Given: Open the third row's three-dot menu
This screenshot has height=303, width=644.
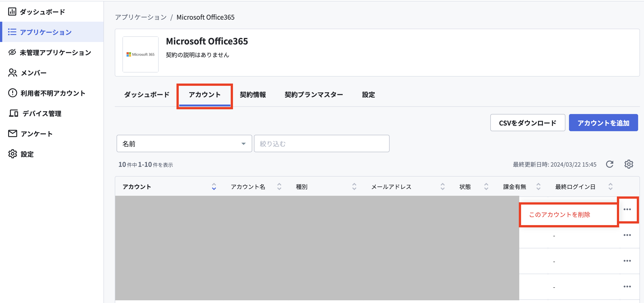Looking at the screenshot, I should (627, 261).
